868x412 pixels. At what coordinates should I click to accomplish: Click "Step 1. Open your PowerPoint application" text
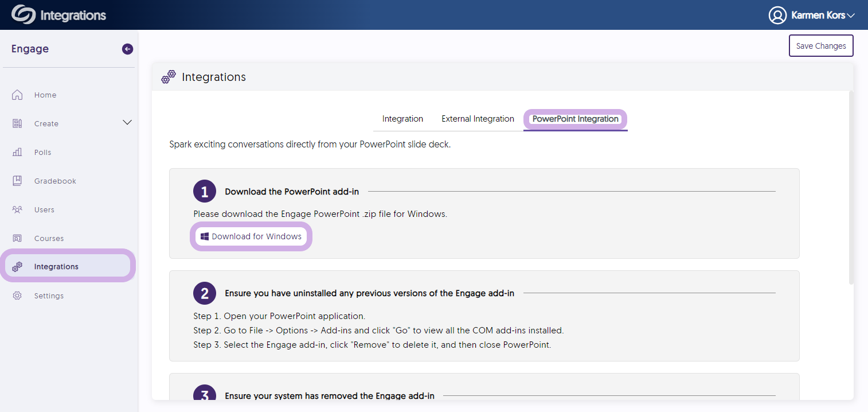(279, 316)
